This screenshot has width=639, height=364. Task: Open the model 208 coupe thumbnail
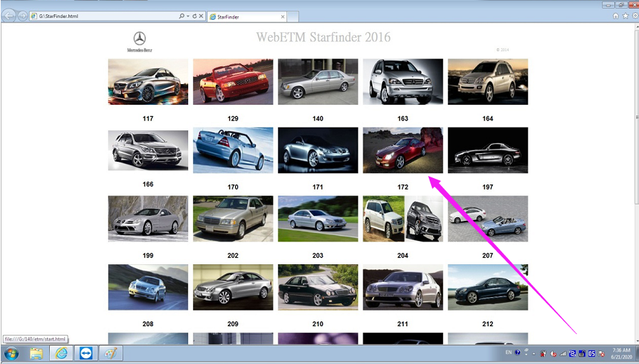tap(148, 287)
